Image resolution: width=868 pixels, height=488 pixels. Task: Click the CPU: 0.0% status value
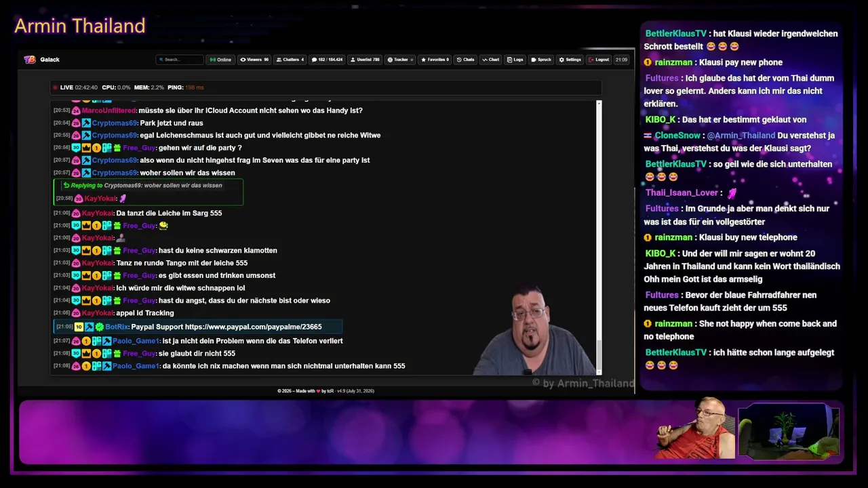click(x=116, y=87)
